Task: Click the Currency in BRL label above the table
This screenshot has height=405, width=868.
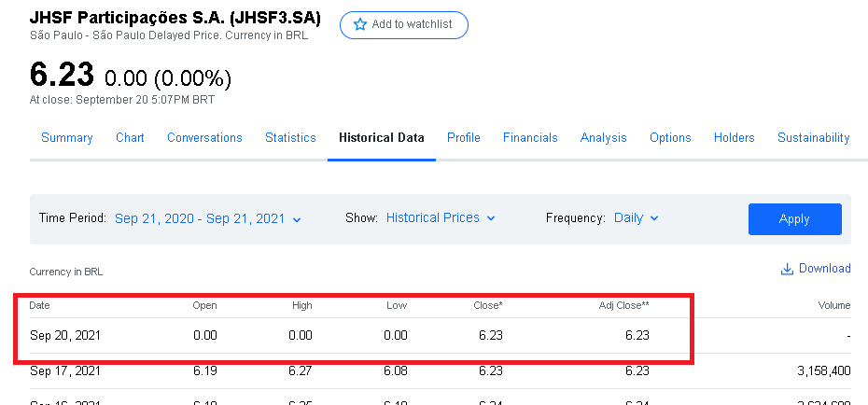Action: [66, 272]
